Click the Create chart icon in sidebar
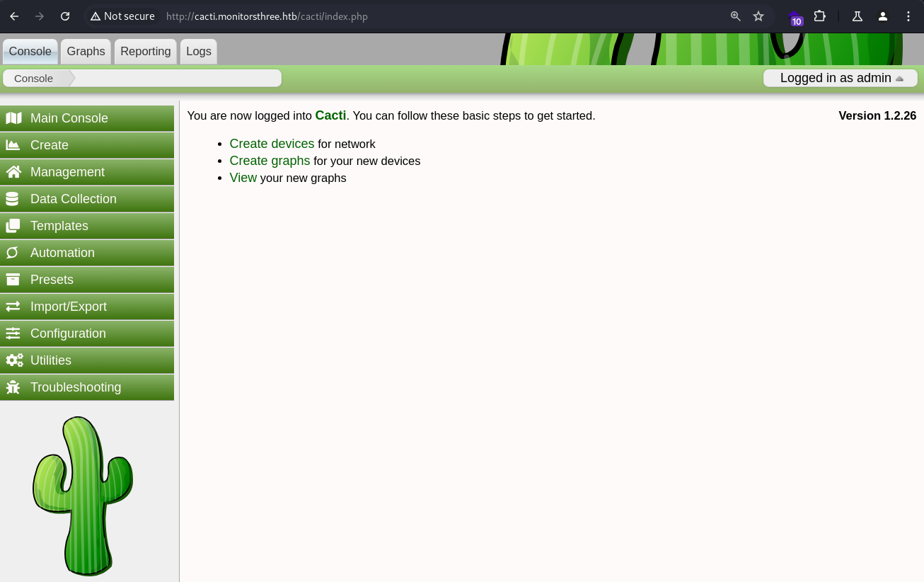Viewport: 924px width, 582px height. 13,145
